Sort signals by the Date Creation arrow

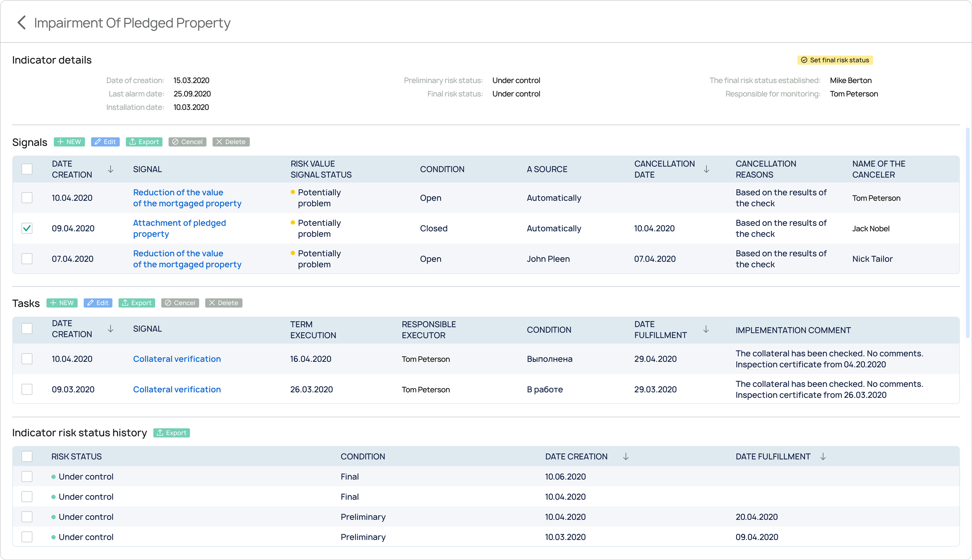coord(111,169)
